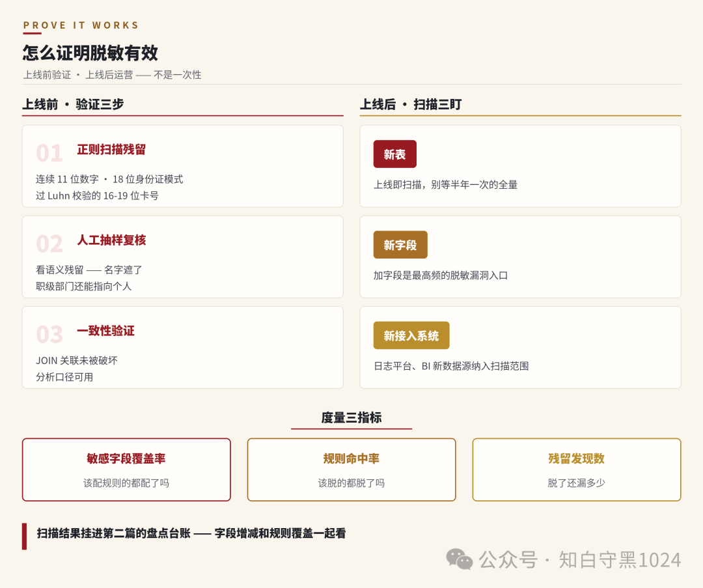703x588 pixels.
Task: Click the 新表 red badge
Action: (394, 154)
